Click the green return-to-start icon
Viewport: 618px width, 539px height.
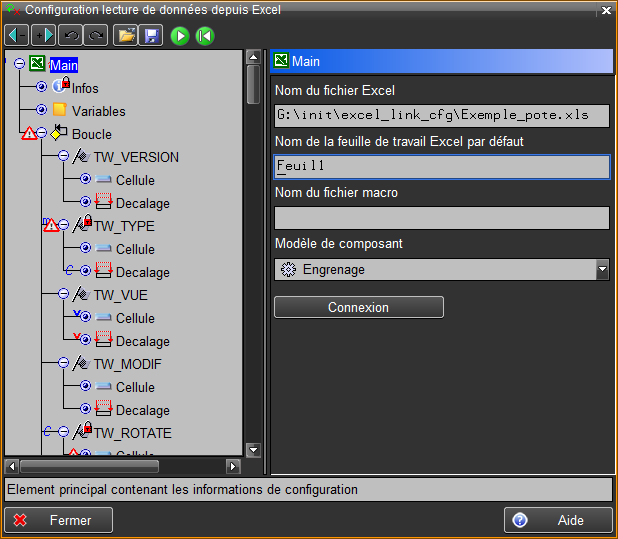click(205, 36)
